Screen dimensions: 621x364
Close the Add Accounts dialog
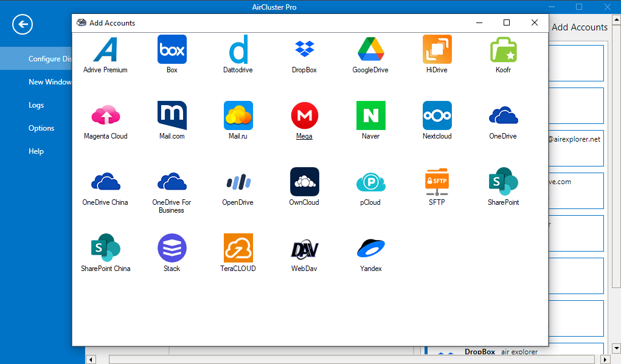tap(534, 22)
